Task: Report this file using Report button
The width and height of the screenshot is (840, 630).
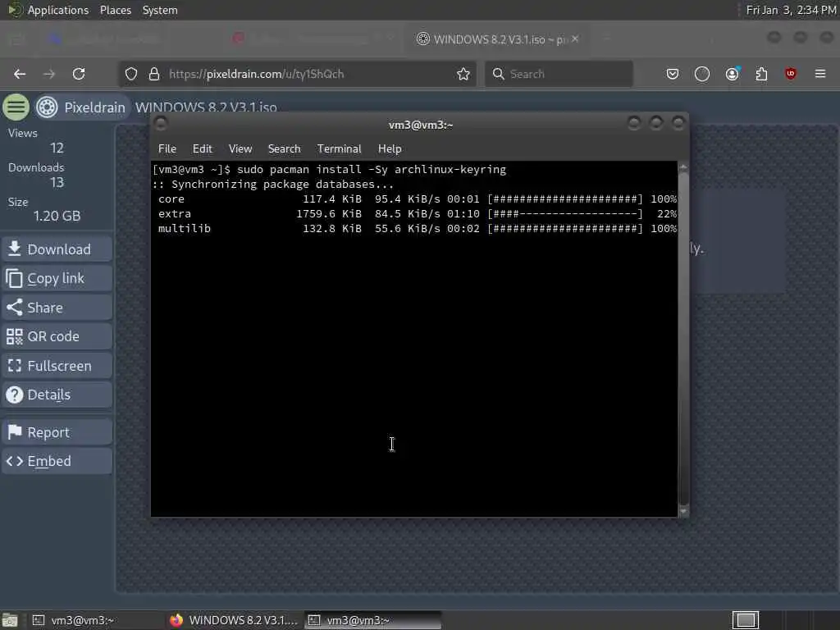Action: (x=57, y=432)
